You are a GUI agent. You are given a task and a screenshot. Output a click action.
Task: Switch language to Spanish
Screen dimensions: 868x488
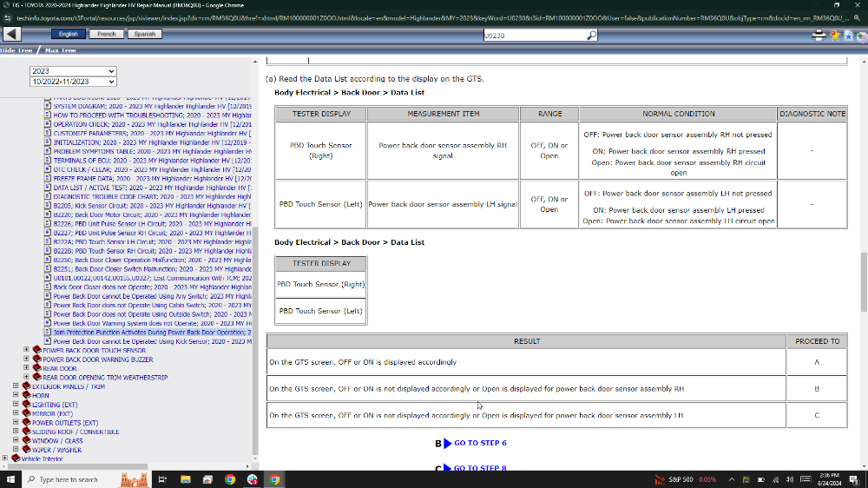coord(144,34)
